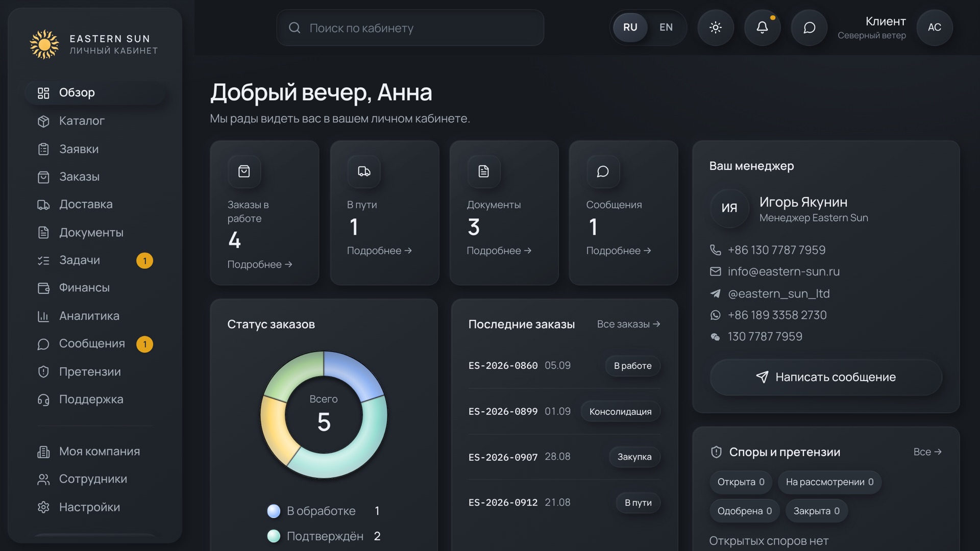Open Все заказы link
The width and height of the screenshot is (980, 551).
click(x=629, y=324)
